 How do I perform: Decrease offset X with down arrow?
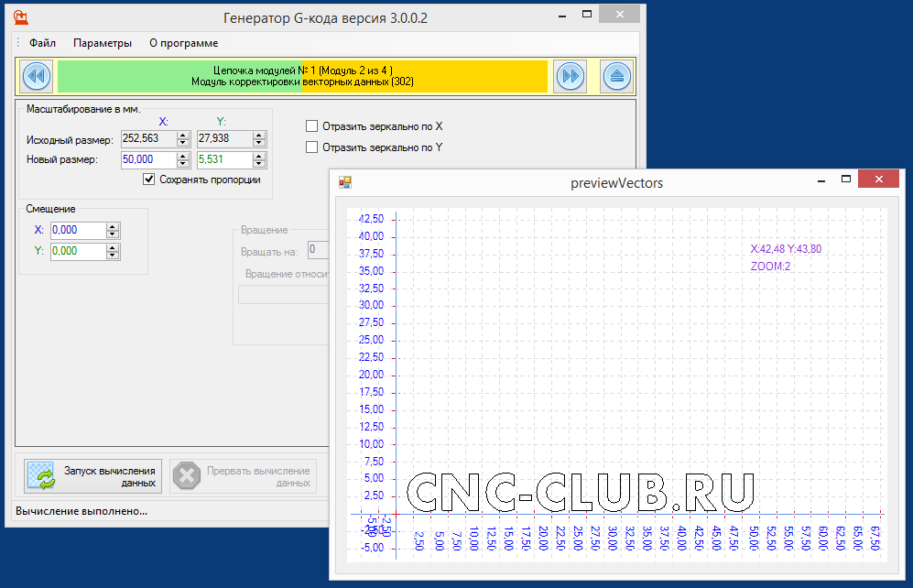(113, 234)
